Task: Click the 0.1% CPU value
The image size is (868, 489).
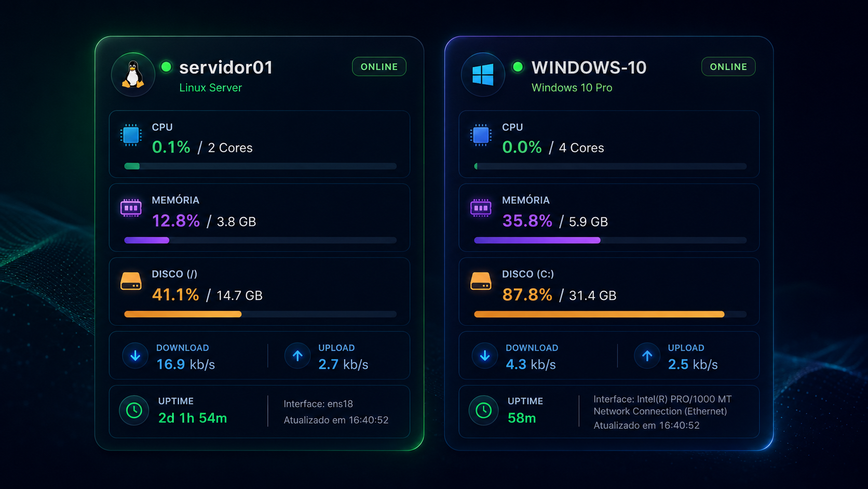Action: pyautogui.click(x=171, y=147)
